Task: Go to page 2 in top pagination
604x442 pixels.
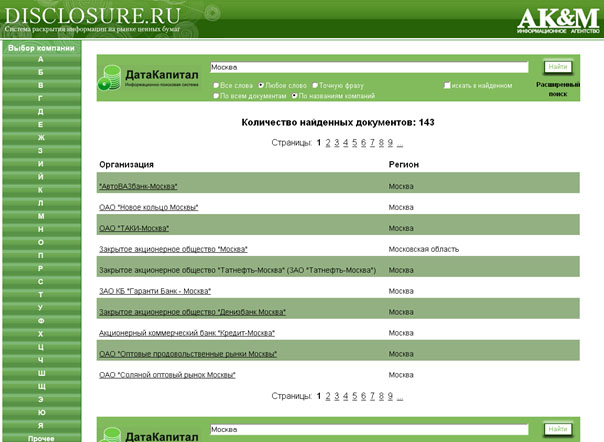Action: click(328, 143)
